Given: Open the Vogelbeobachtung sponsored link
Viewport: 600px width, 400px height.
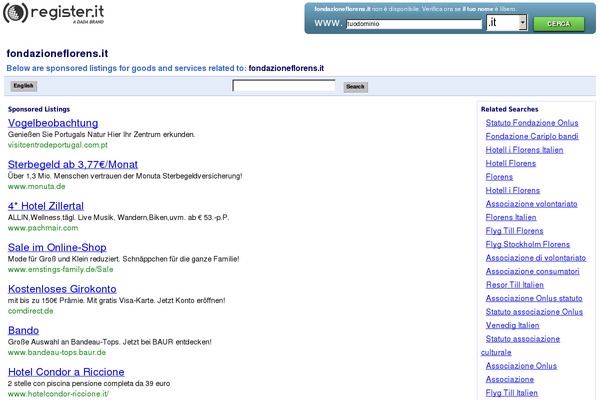Looking at the screenshot, I should click(53, 123).
